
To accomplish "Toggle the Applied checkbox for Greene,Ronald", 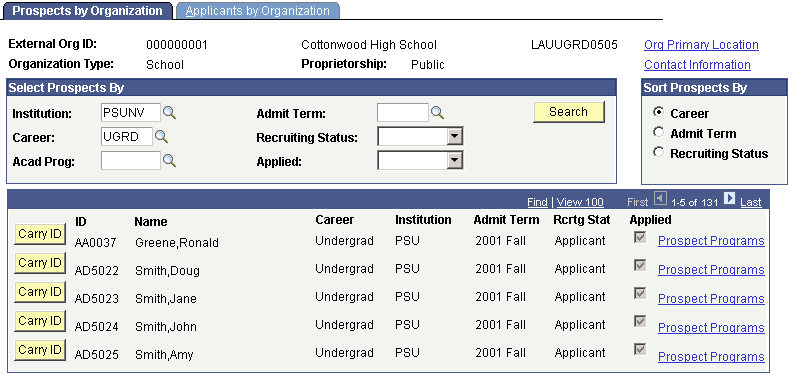I will pyautogui.click(x=640, y=237).
